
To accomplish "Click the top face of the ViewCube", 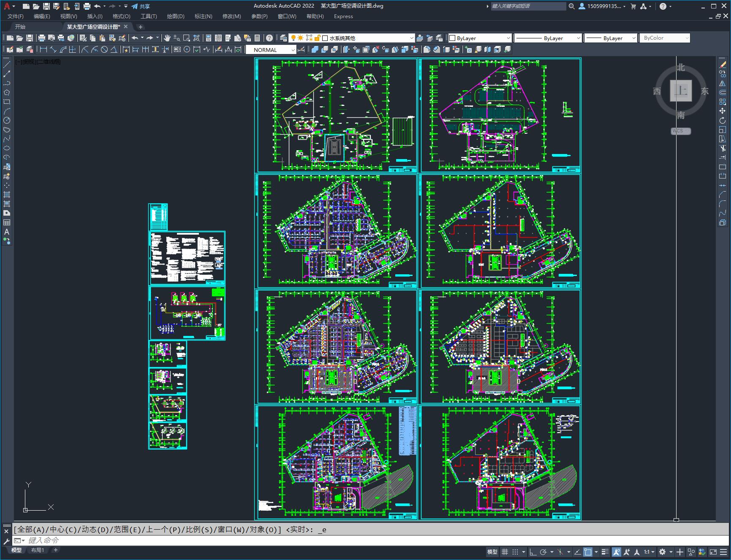I will [681, 91].
